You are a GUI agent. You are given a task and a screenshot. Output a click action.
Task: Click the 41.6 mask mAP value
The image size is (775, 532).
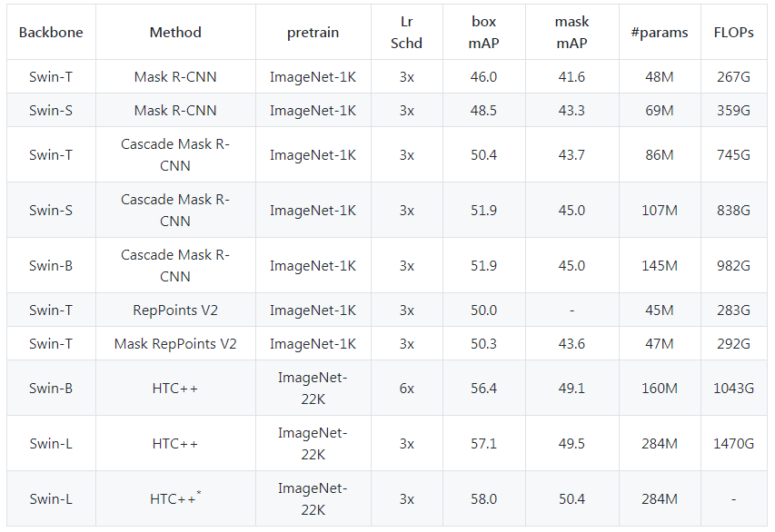click(x=571, y=77)
